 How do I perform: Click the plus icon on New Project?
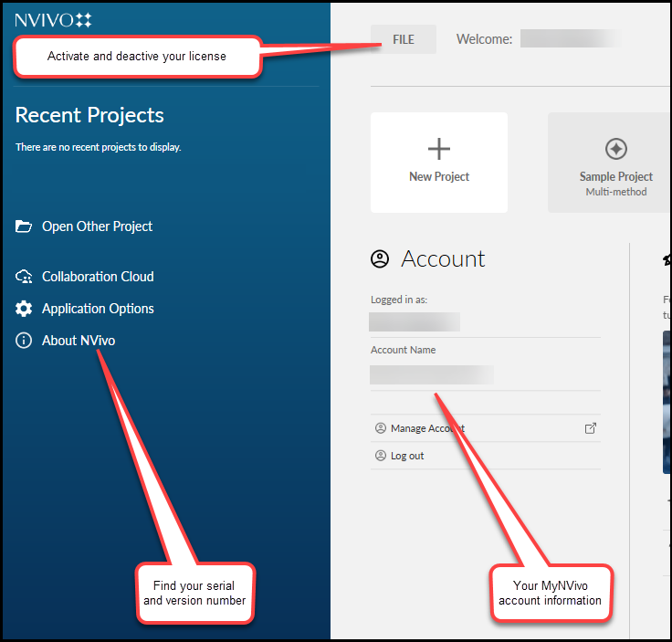pos(439,149)
